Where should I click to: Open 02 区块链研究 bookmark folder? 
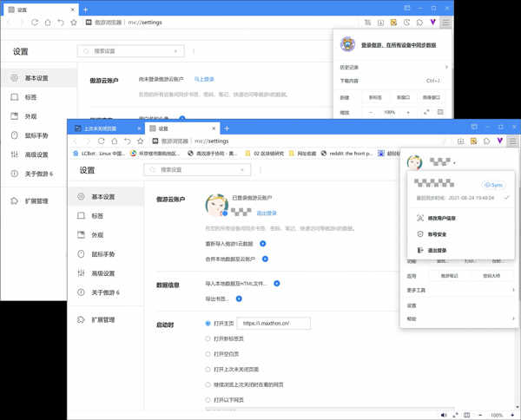pyautogui.click(x=265, y=154)
